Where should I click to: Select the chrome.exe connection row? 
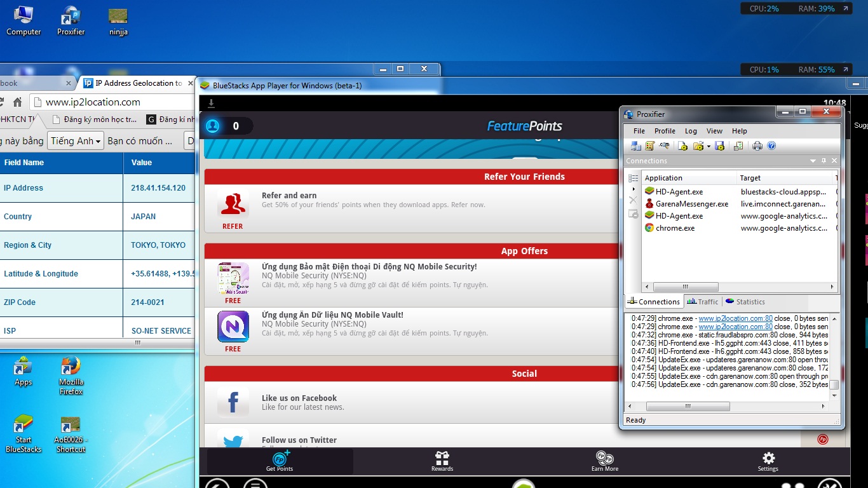(x=740, y=228)
